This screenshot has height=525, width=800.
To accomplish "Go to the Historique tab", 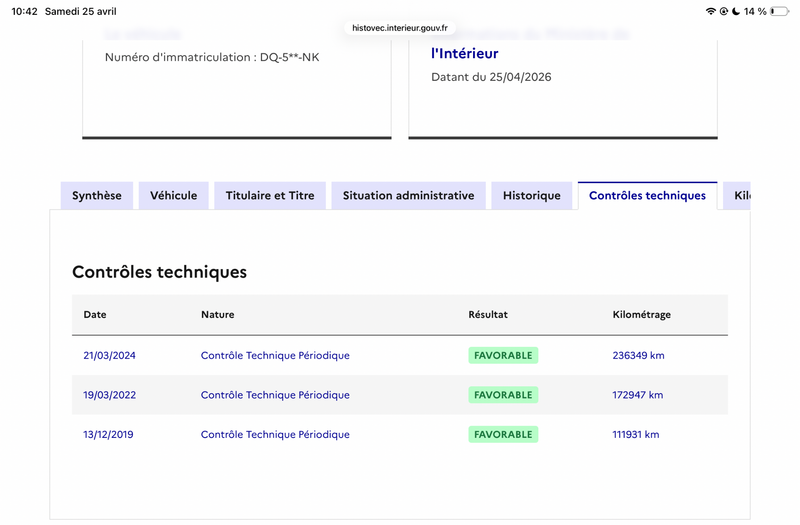I will 532,195.
